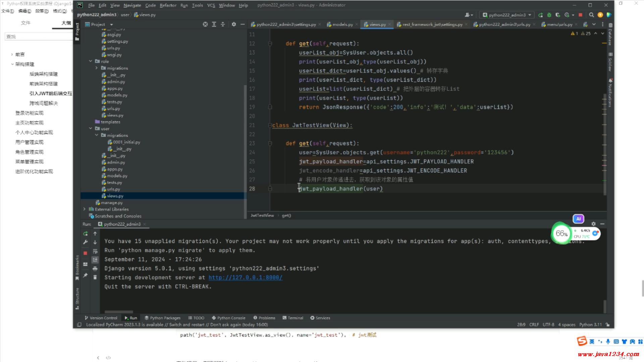Click the UTF-8 encoding in status bar
Screen dimensions: 644x362
point(548,324)
